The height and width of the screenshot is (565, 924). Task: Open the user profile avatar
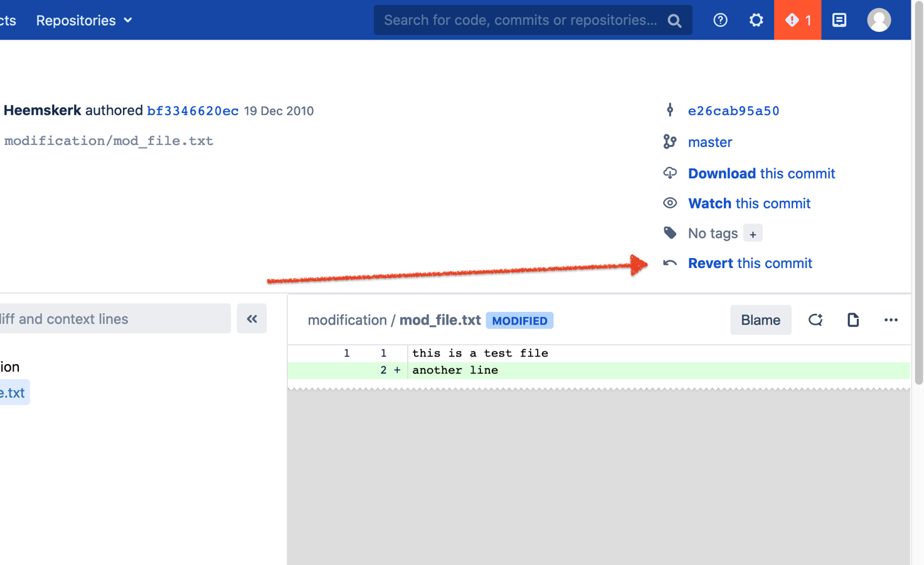click(878, 20)
